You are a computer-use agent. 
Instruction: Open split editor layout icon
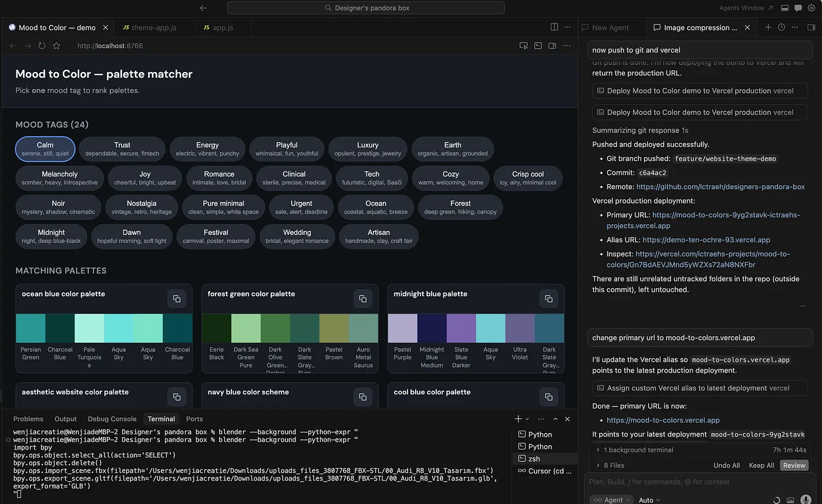pyautogui.click(x=554, y=27)
